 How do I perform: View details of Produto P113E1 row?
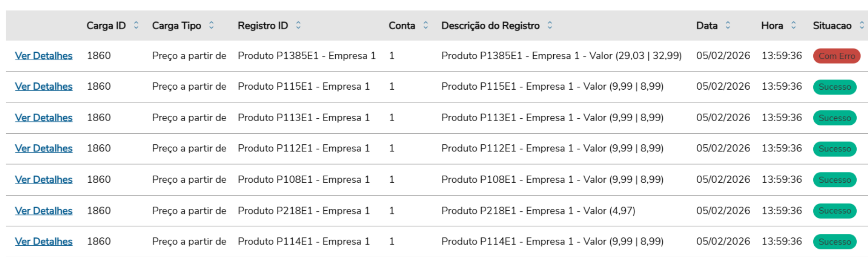[43, 118]
